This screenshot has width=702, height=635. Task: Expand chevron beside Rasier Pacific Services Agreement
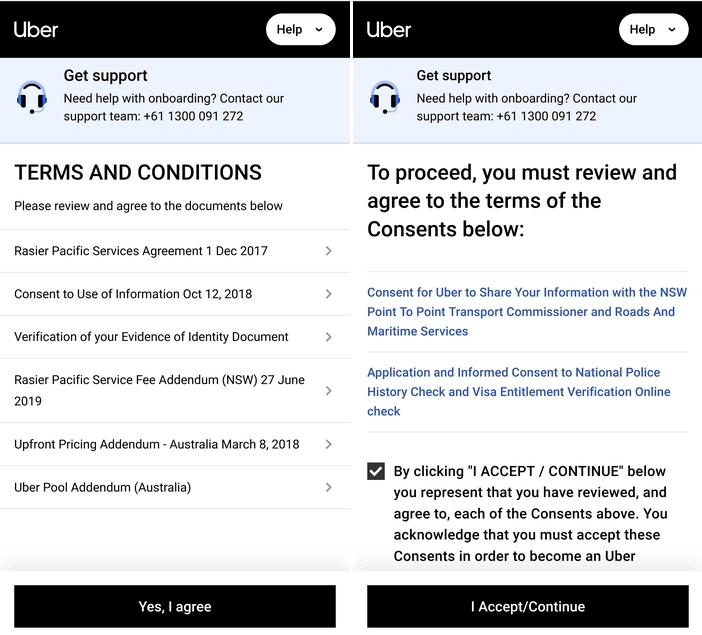tap(329, 251)
